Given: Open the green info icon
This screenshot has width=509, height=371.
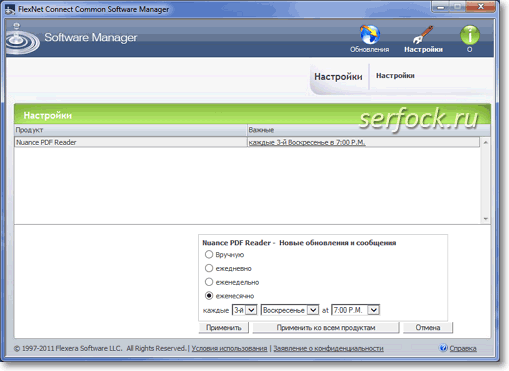Looking at the screenshot, I should pos(470,35).
